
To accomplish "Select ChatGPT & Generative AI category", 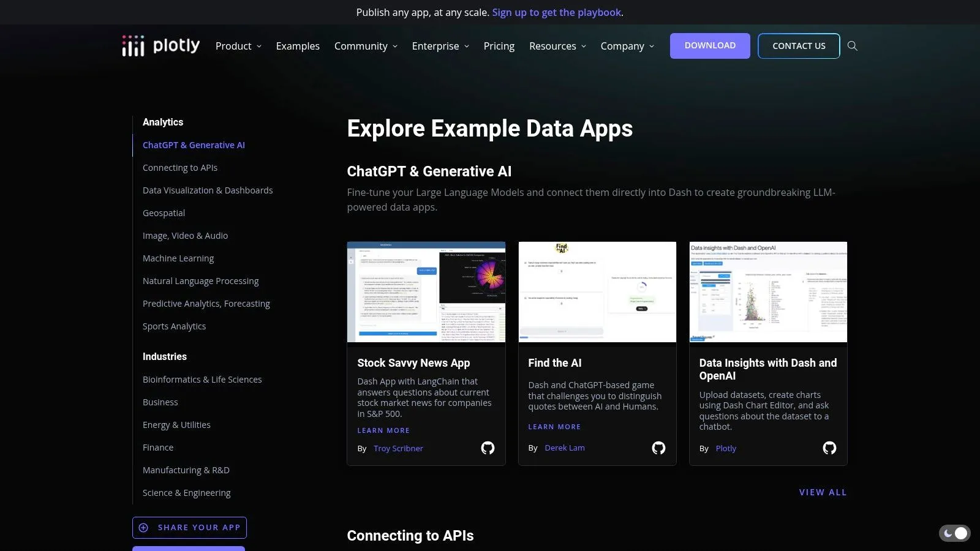I will coord(194,145).
